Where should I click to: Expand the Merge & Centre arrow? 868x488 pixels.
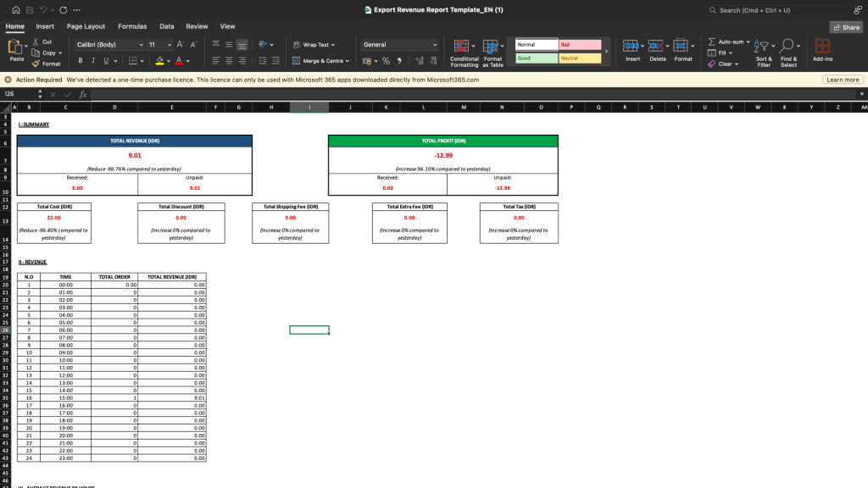(x=347, y=61)
